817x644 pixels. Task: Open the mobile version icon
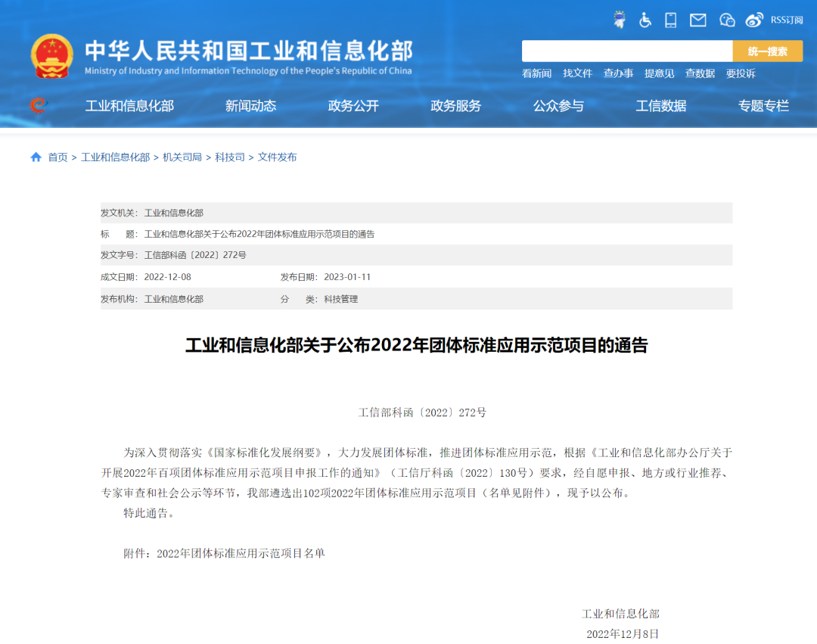(669, 20)
